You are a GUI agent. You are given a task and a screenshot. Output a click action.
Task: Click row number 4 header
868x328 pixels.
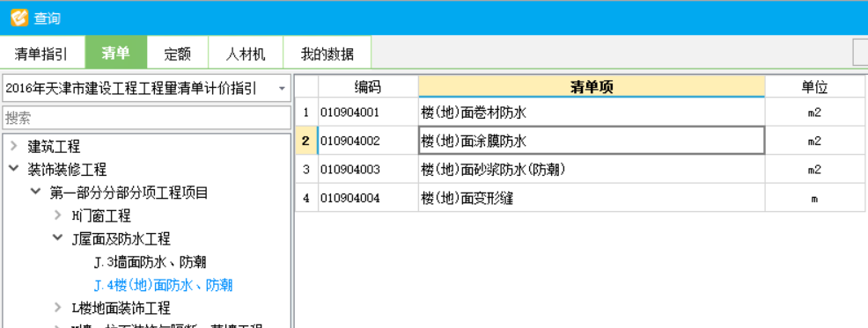(x=306, y=198)
